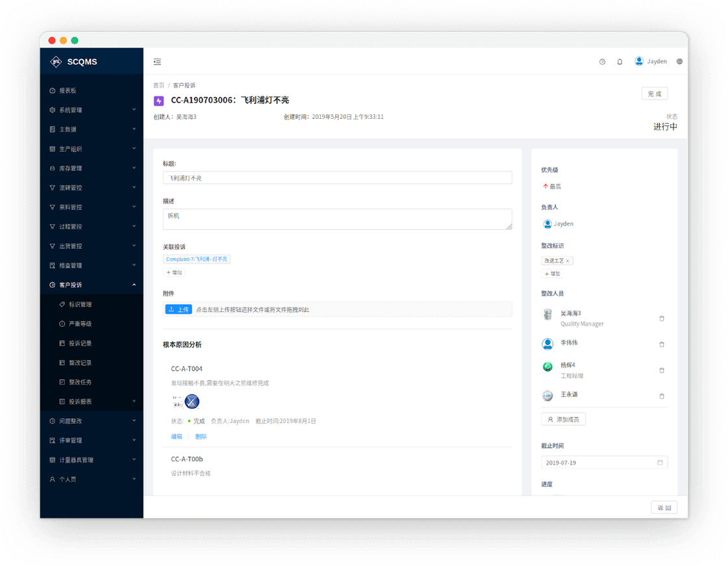This screenshot has height=566, width=728.
Task: Open the help question mark icon
Action: 602,62
